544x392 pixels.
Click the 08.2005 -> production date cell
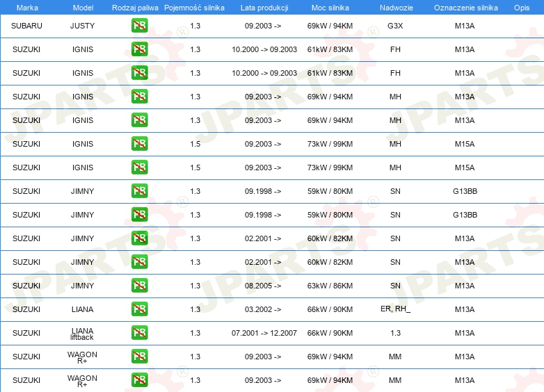[263, 286]
